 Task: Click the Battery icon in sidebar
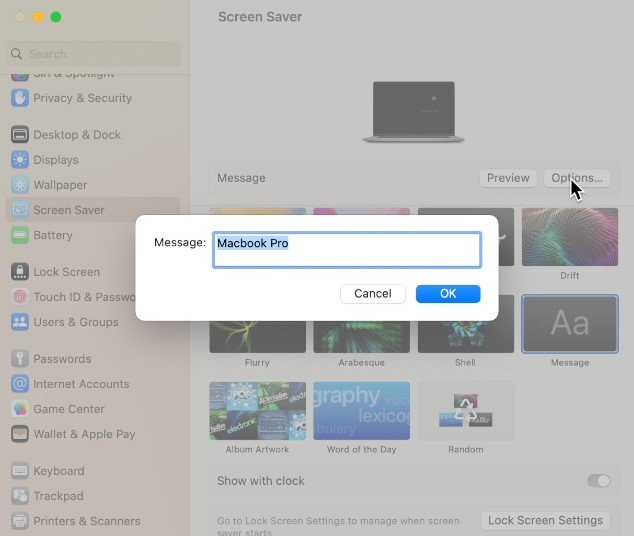19,235
